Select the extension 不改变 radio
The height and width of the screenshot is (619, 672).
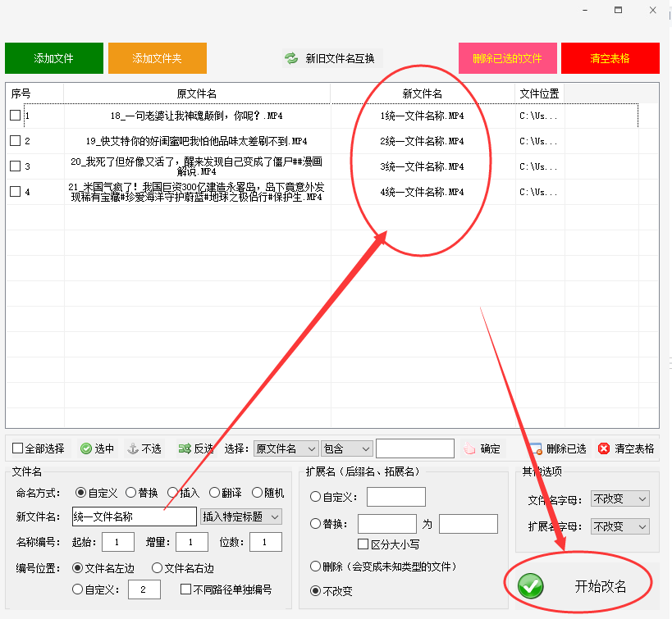pyautogui.click(x=315, y=591)
